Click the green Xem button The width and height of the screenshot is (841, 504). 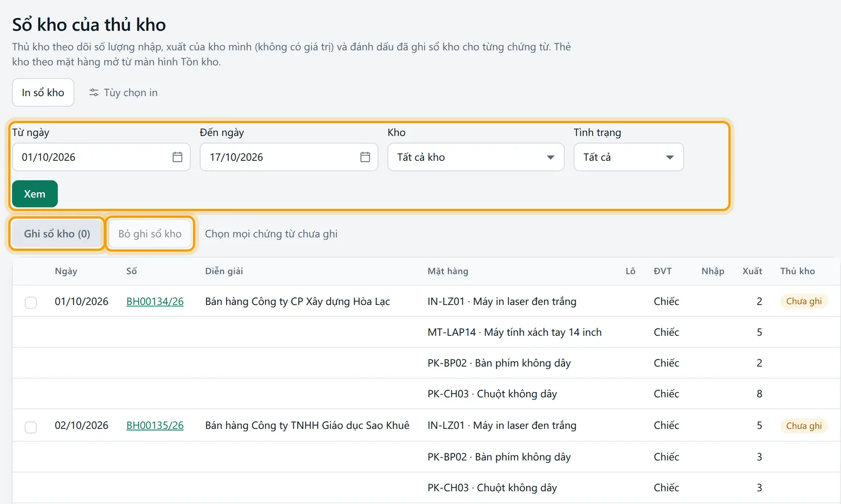(35, 194)
